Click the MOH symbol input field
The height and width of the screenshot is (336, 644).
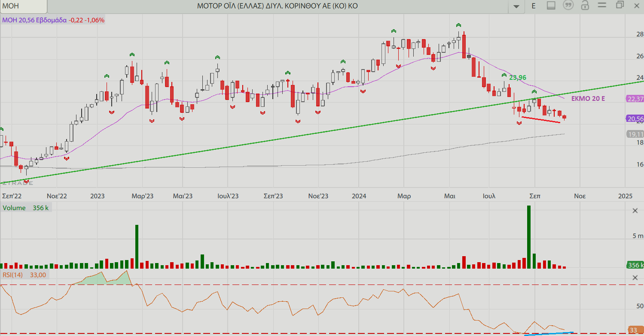(x=24, y=6)
